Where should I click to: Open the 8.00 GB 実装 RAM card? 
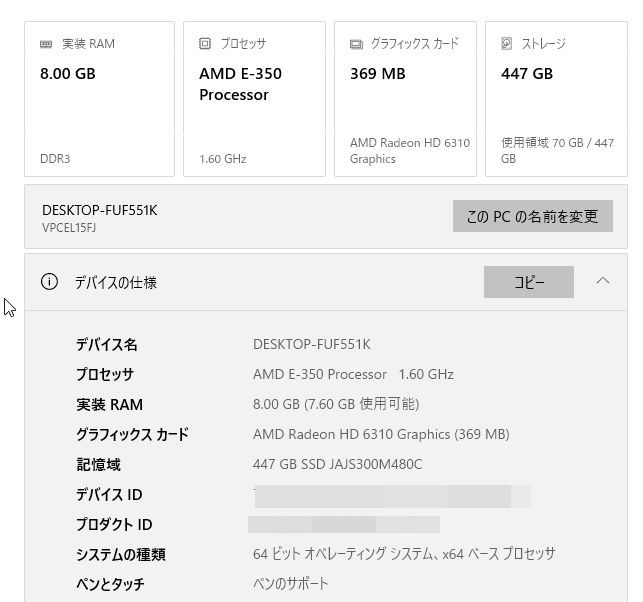pos(99,99)
